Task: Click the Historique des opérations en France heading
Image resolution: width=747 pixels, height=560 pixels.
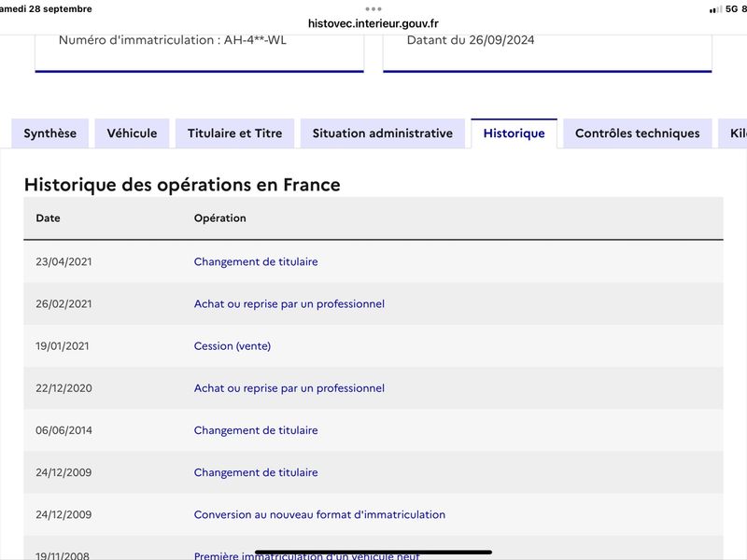Action: click(182, 185)
